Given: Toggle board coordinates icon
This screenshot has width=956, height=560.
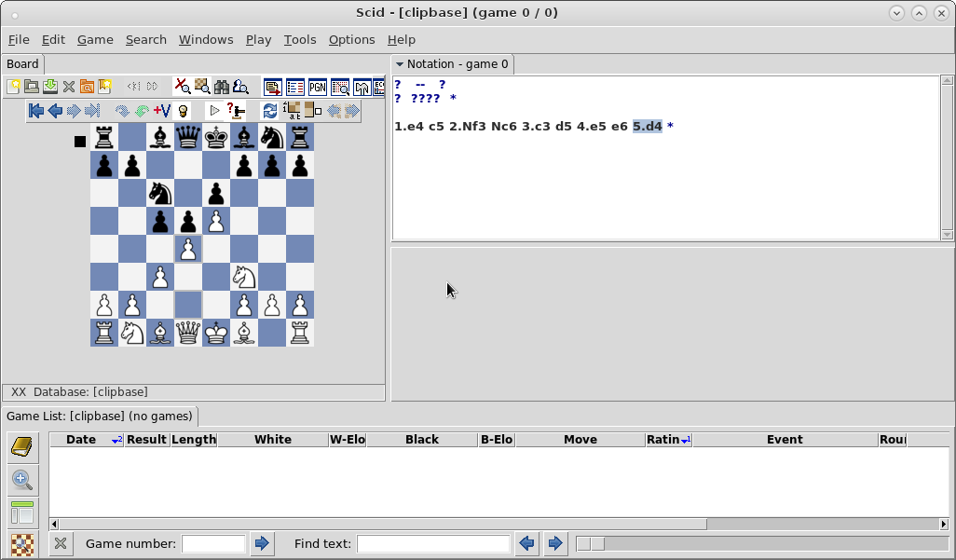Looking at the screenshot, I should click(292, 110).
